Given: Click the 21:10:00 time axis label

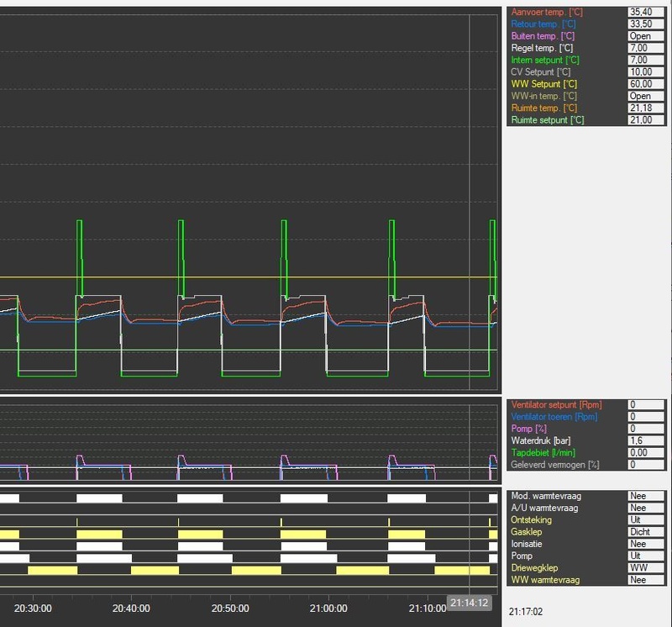Looking at the screenshot, I should tap(428, 609).
